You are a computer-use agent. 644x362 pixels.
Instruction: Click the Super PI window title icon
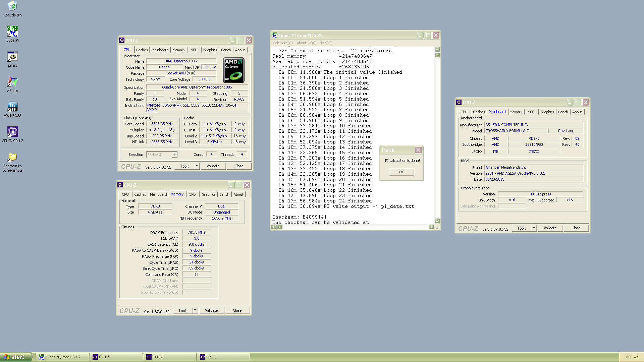click(x=274, y=35)
